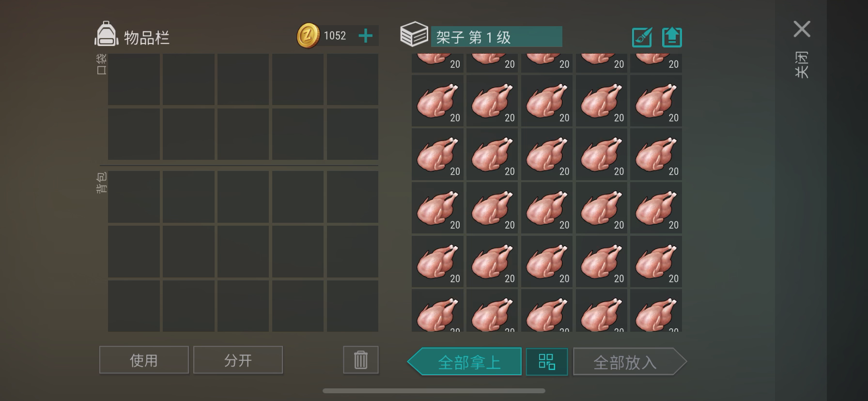Close the inventory with the X
Screen dimensions: 868x401
[802, 29]
